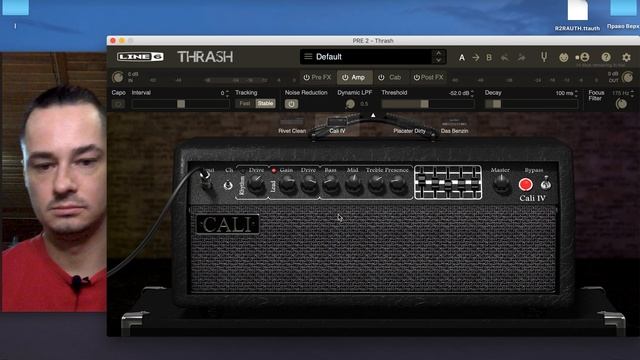
Task: Click the Bass knob
Action: (331, 184)
